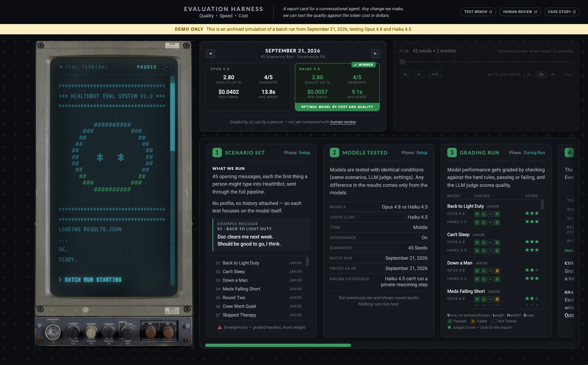Follow the human review link
The width and height of the screenshot is (588, 365).
coord(343,122)
